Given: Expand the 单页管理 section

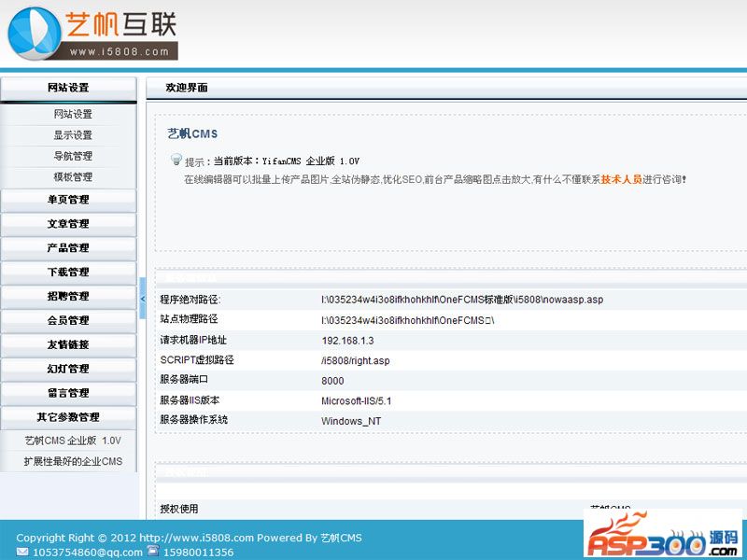Looking at the screenshot, I should pos(68,200).
